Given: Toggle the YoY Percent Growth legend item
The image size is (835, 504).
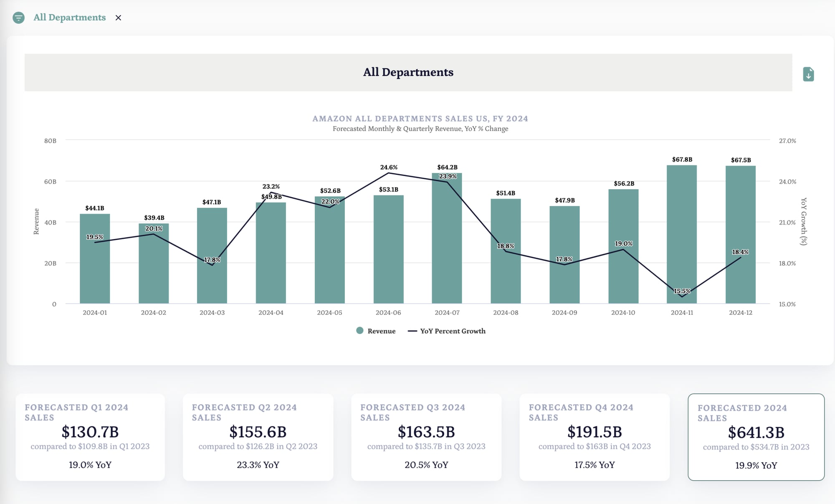Looking at the screenshot, I should coord(447,331).
